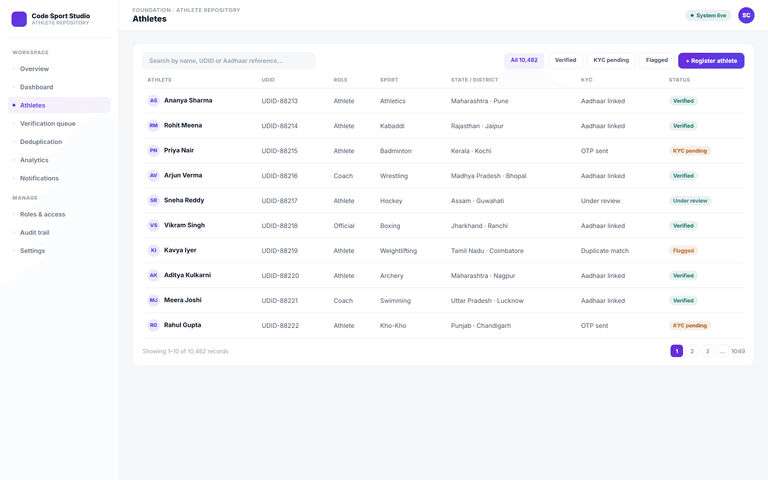Image resolution: width=768 pixels, height=480 pixels.
Task: Click Vikram Singh's VS avatar
Action: pos(153,225)
